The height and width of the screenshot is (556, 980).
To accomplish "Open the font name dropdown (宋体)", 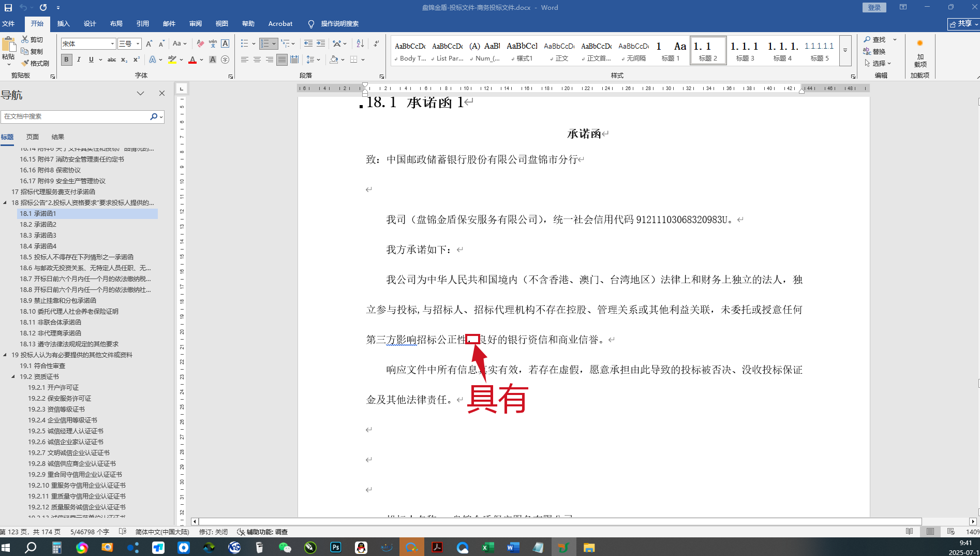I will point(112,44).
